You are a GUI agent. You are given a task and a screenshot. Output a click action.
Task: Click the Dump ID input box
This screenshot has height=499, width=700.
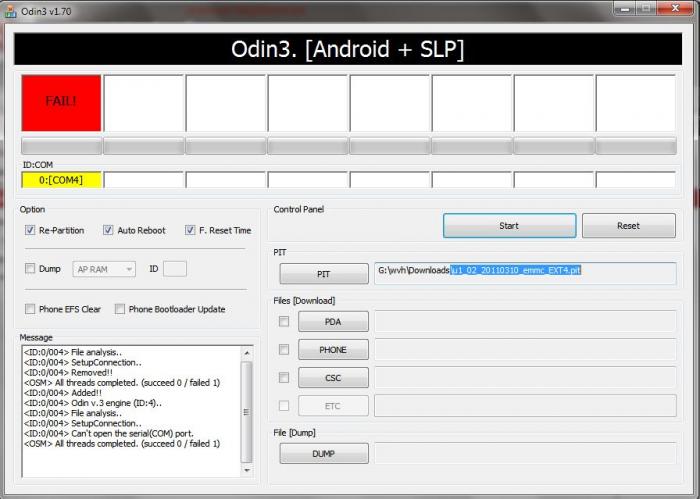pos(175,269)
